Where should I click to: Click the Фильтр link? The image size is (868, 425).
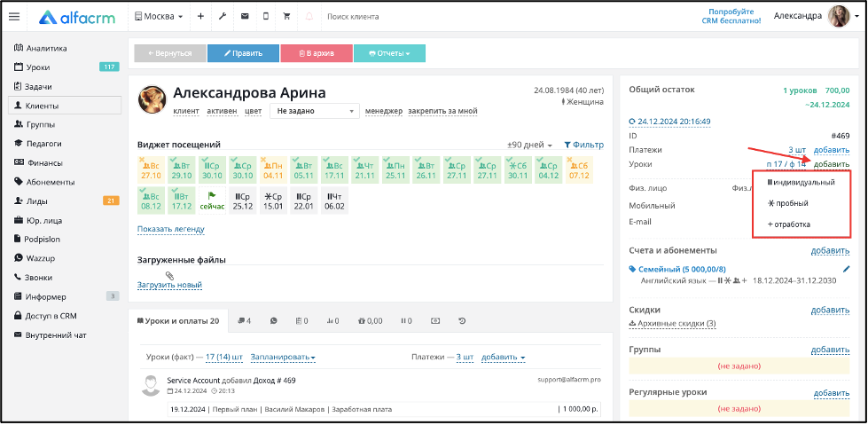click(584, 146)
